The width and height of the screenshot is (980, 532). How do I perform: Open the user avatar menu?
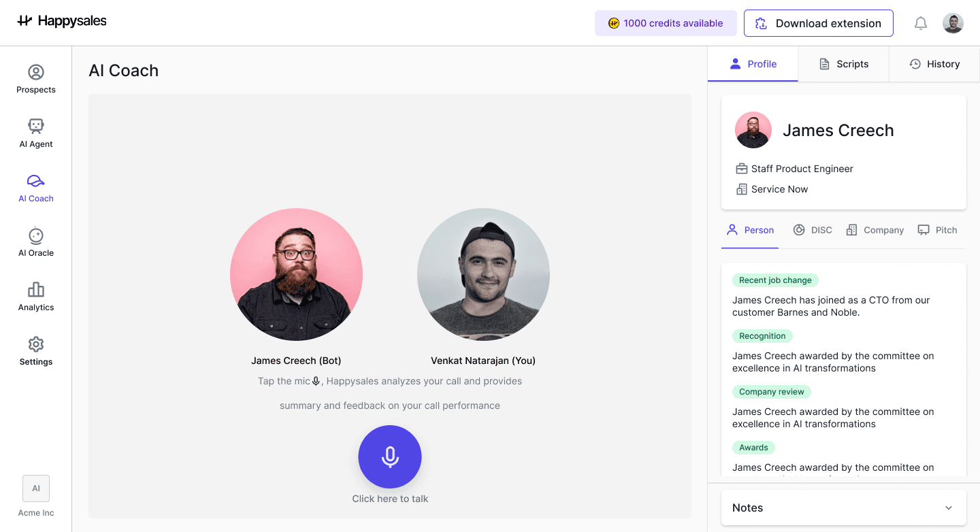point(953,23)
